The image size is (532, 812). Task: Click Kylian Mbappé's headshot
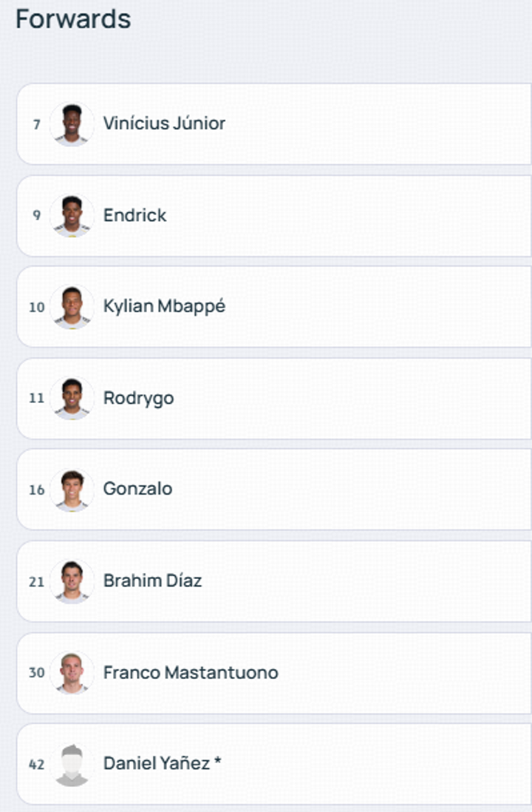tap(72, 307)
